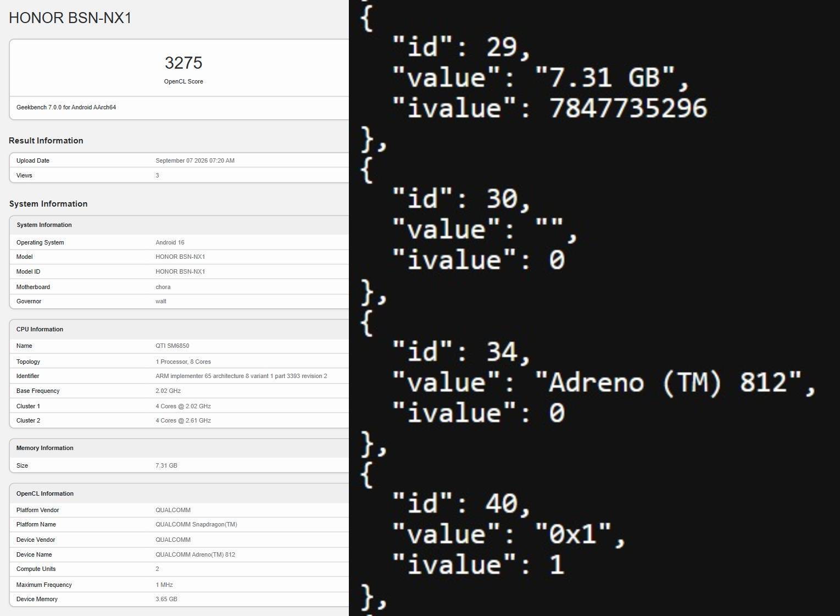Select the HONOR BSN-NX1 value in Model ID row
The height and width of the screenshot is (616, 840).
click(x=180, y=271)
